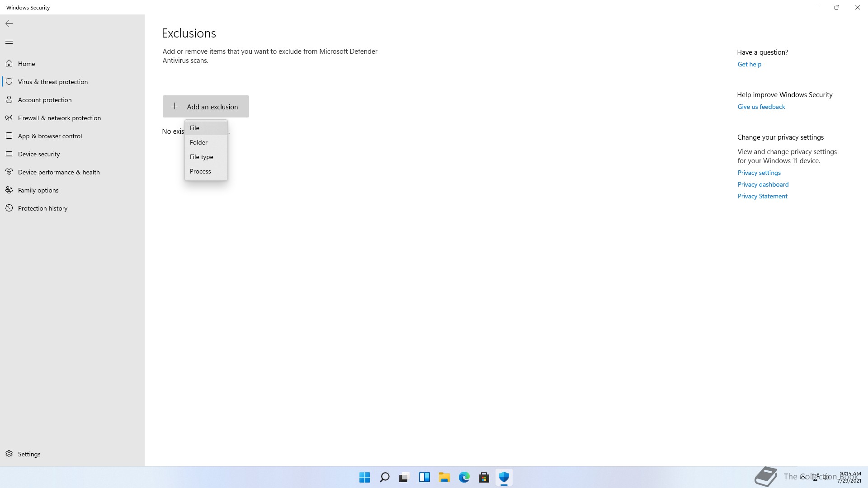
Task: Click the Home icon in sidebar
Action: [9, 64]
